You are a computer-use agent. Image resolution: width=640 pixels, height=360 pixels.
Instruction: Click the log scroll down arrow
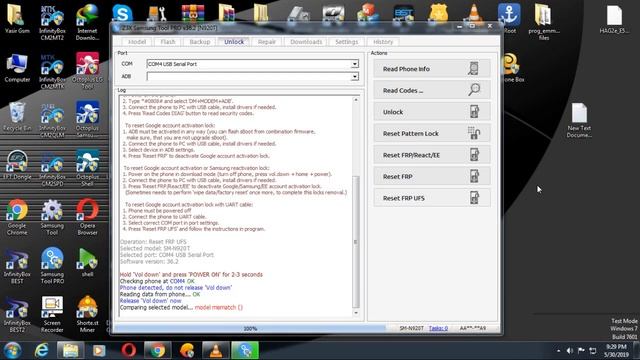(356, 313)
